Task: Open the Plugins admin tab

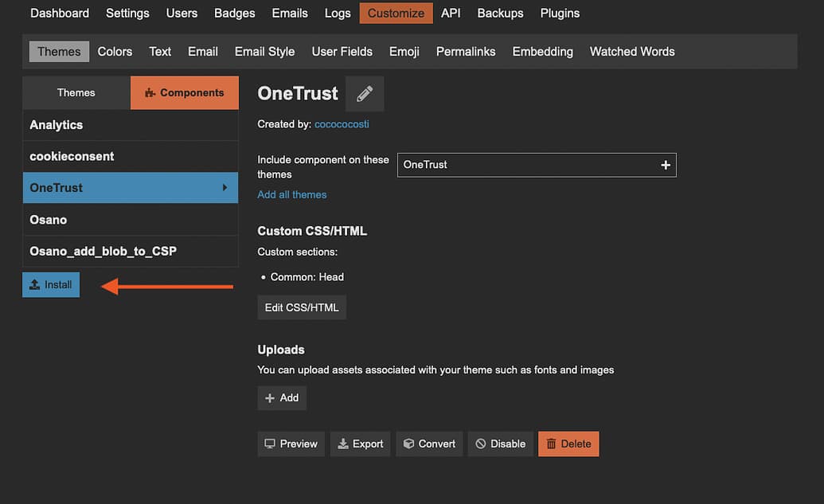Action: coord(560,14)
